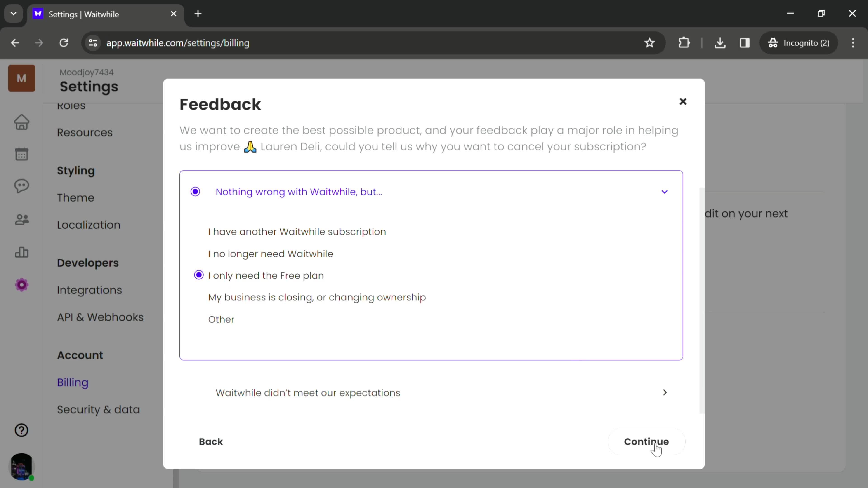Click the dialog's vertical scrollbar
The image size is (868, 488).
tap(702, 300)
